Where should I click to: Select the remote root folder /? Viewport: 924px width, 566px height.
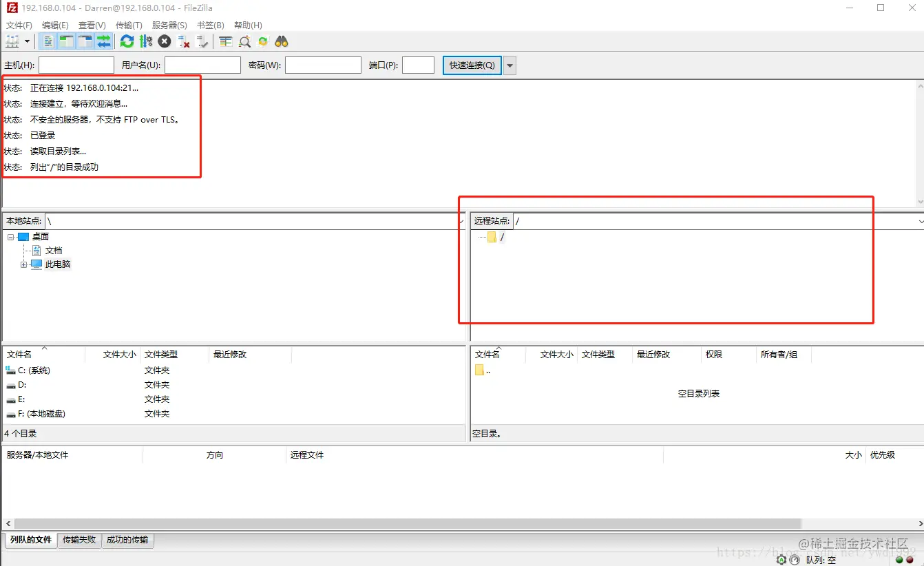(502, 237)
